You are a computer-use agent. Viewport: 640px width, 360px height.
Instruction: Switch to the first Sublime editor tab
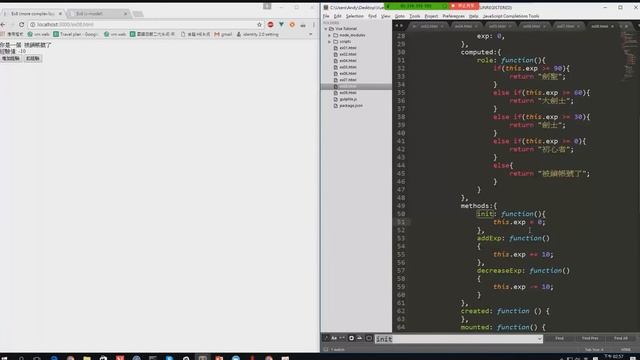[x=428, y=26]
